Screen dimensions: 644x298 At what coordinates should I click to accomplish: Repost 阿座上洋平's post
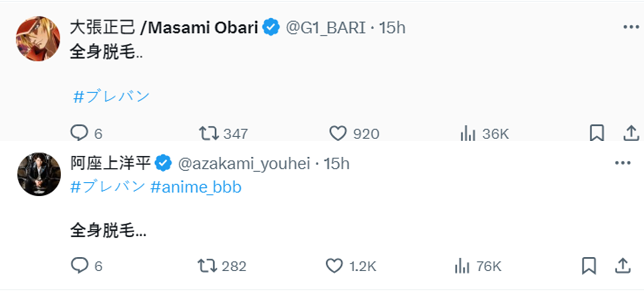(x=207, y=266)
